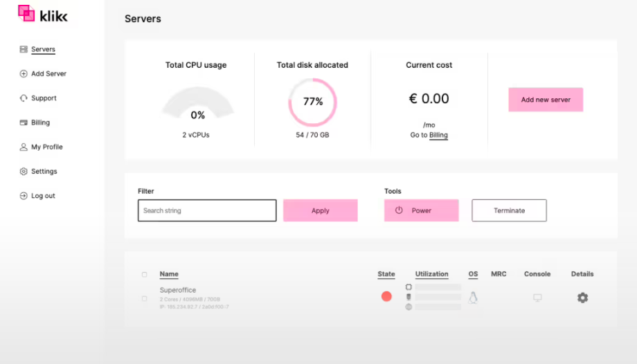Sort servers by Name column header
Image resolution: width=637 pixels, height=364 pixels.
point(169,274)
